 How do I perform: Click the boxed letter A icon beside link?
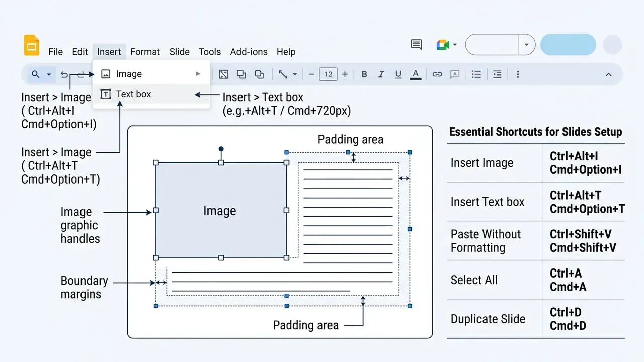[x=455, y=74]
